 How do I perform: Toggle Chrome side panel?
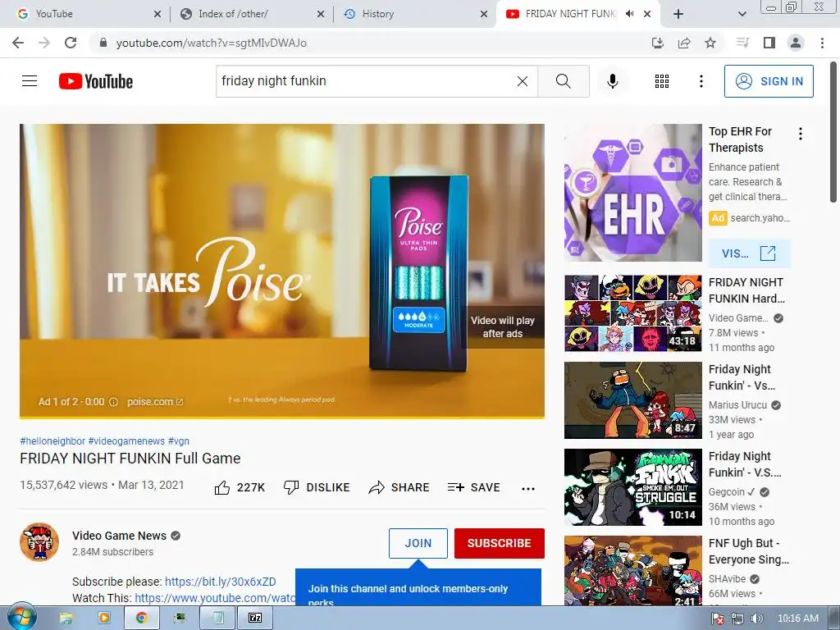point(769,43)
